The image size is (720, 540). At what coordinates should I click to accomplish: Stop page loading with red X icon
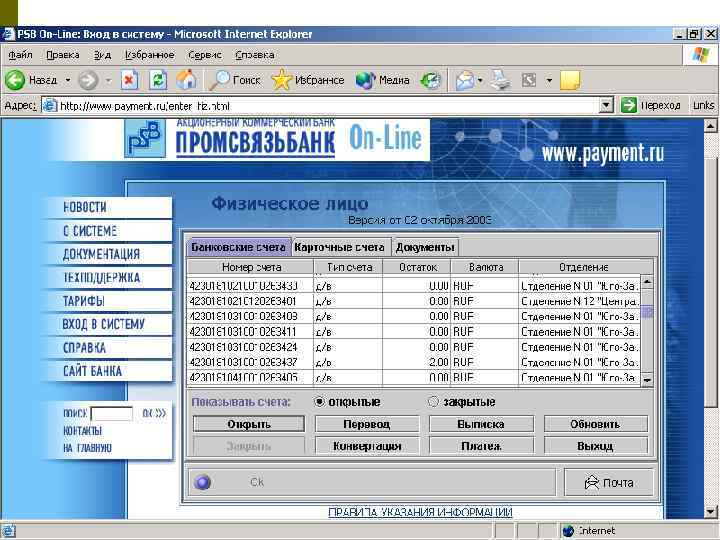pos(129,80)
